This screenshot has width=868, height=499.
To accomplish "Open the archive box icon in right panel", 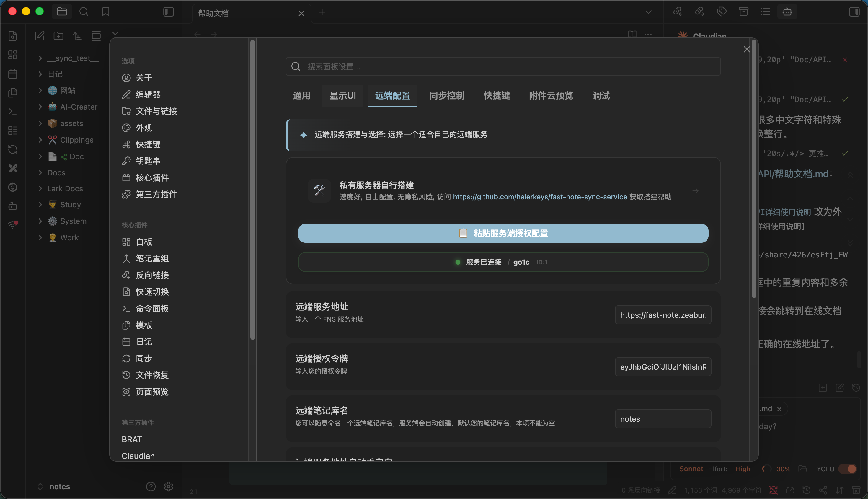I will (x=743, y=12).
